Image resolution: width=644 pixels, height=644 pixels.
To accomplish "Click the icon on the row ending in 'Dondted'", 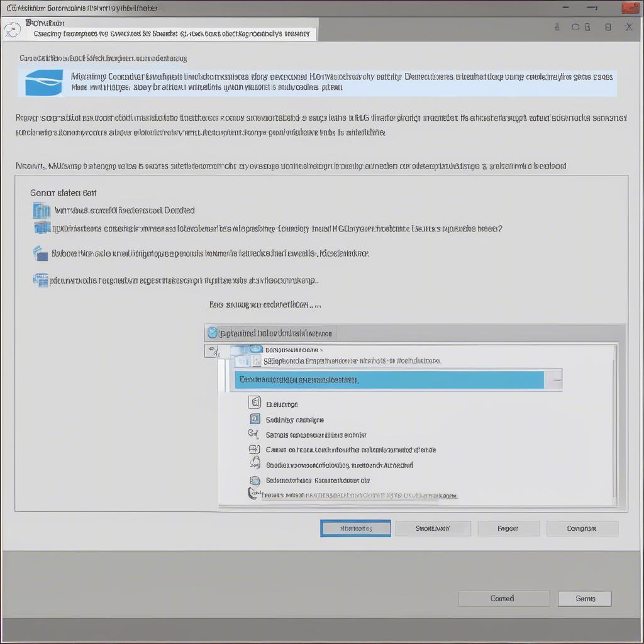I will click(x=42, y=211).
